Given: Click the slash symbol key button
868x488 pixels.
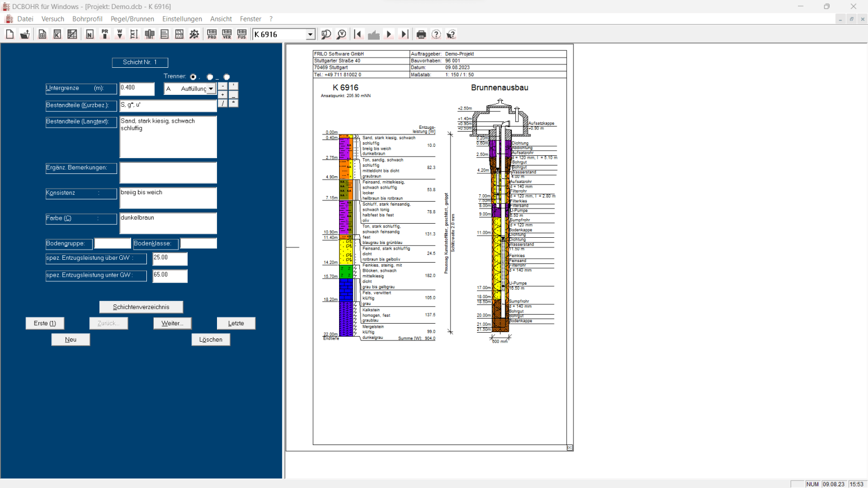Looking at the screenshot, I should point(223,103).
